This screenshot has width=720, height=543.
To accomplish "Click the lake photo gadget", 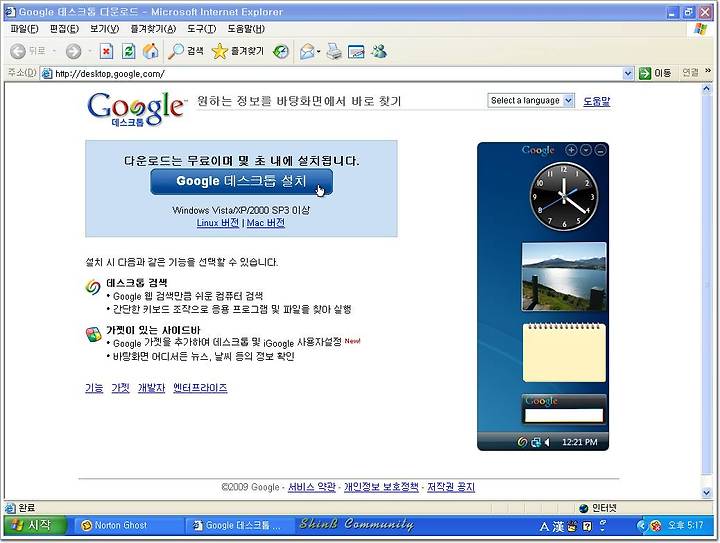I will (x=564, y=277).
